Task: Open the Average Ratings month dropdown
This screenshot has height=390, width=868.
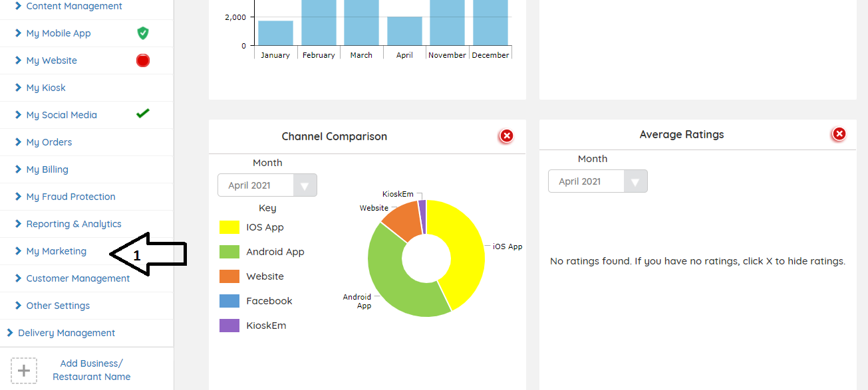Action: 597,181
